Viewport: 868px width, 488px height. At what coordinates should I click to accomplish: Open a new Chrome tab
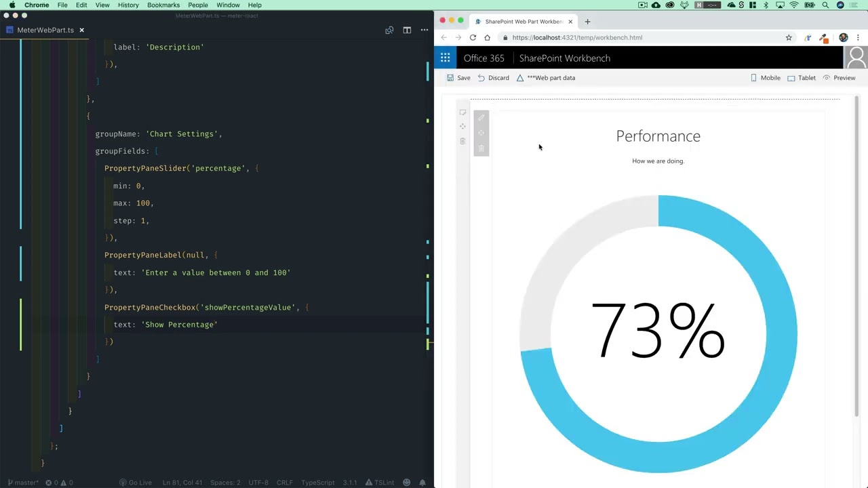coord(587,21)
